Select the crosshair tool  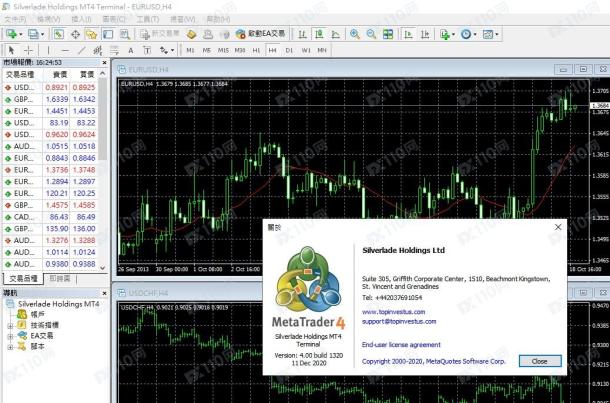(x=28, y=50)
